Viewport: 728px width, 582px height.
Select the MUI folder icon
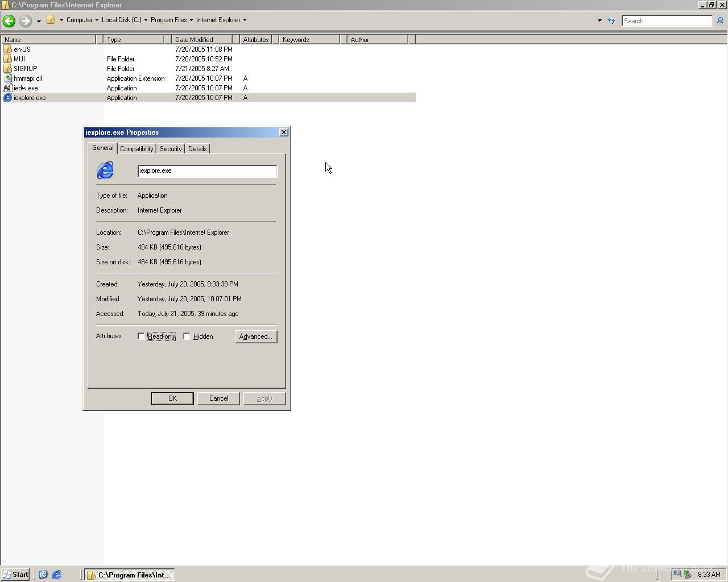[x=7, y=59]
